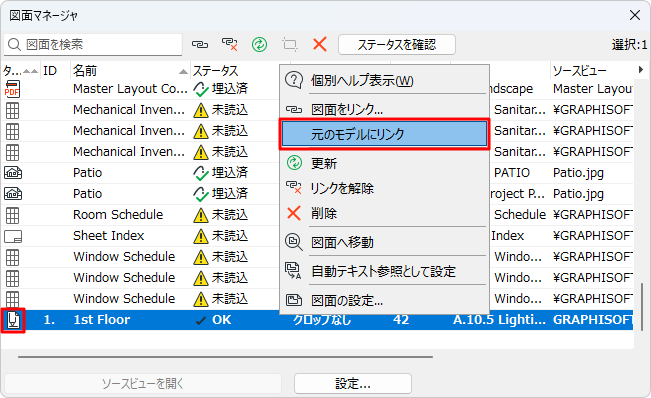Viewport: 651px width, 398px height.
Task: Select 元のモデルにリンク menu entry
Action: pos(384,134)
